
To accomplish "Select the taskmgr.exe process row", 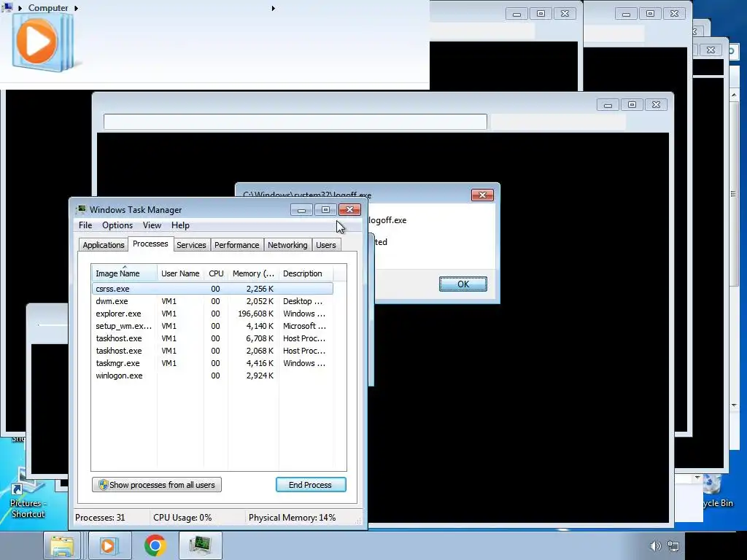I will 212,363.
